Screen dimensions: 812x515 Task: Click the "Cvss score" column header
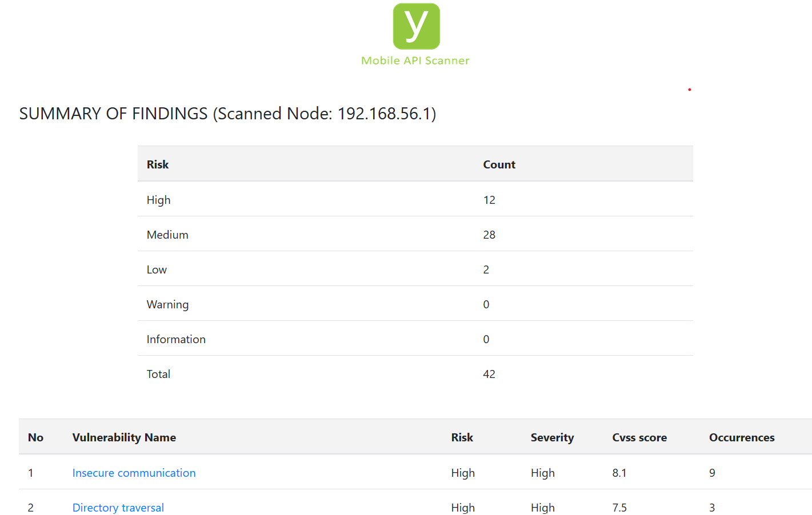[639, 437]
